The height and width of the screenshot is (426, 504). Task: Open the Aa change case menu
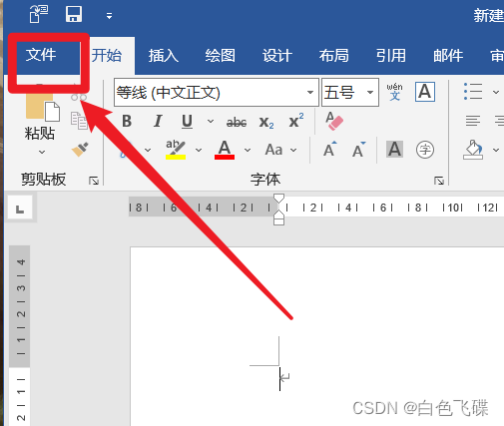coord(281,150)
